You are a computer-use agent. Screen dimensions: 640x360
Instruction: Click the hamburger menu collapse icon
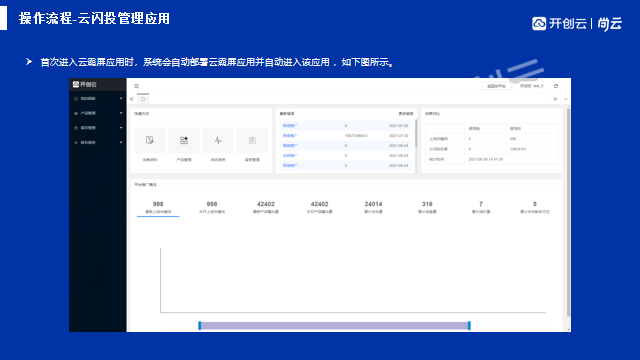click(136, 86)
